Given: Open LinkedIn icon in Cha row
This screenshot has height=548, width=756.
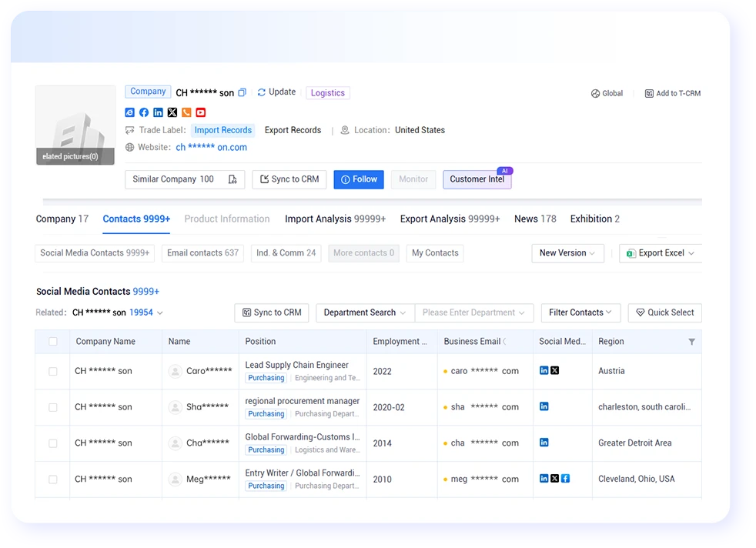Looking at the screenshot, I should pyautogui.click(x=544, y=443).
